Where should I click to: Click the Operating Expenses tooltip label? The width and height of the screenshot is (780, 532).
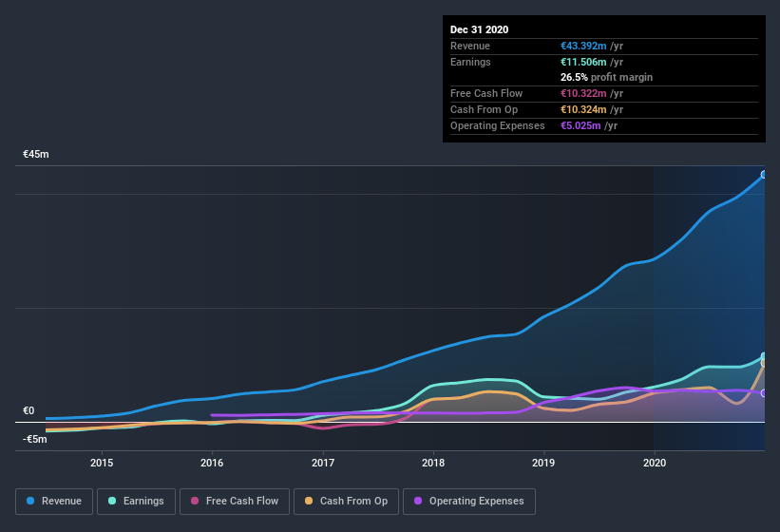click(x=498, y=125)
